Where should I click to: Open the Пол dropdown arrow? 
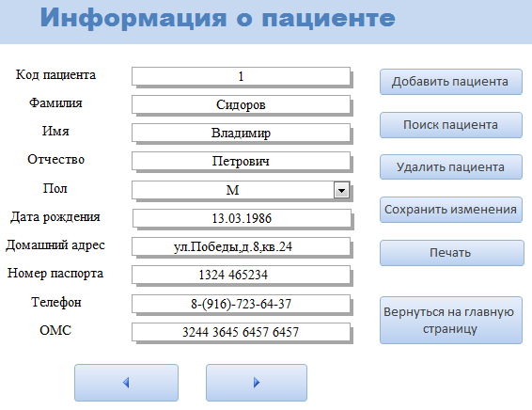pos(341,190)
